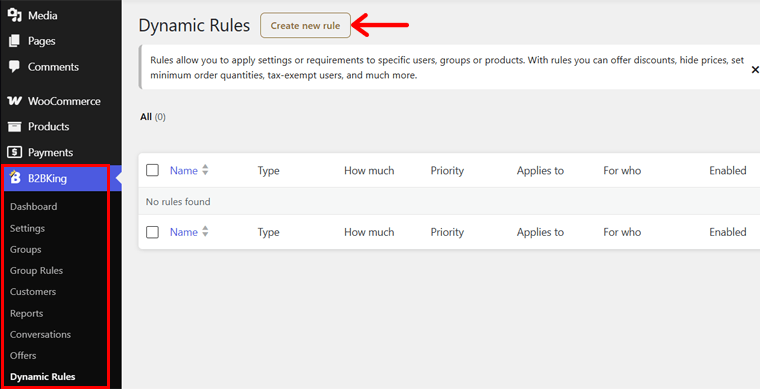Click the WooCommerce logo icon

pos(15,101)
